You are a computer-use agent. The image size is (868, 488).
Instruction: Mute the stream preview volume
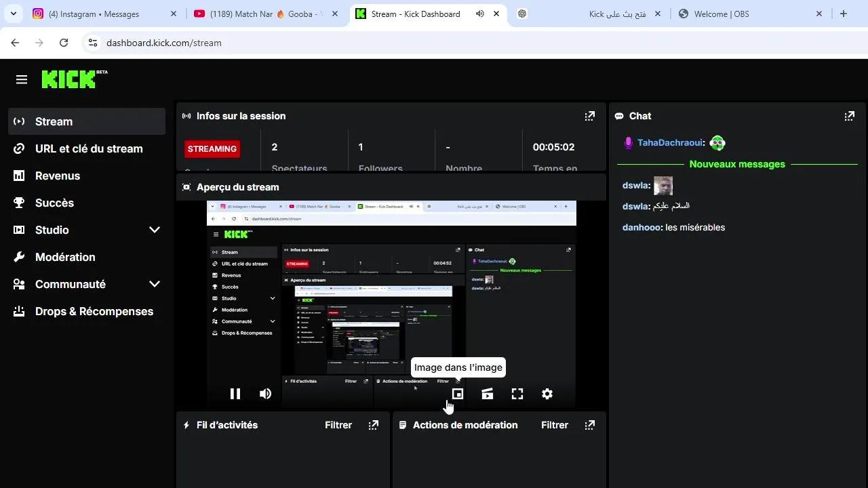pos(265,394)
